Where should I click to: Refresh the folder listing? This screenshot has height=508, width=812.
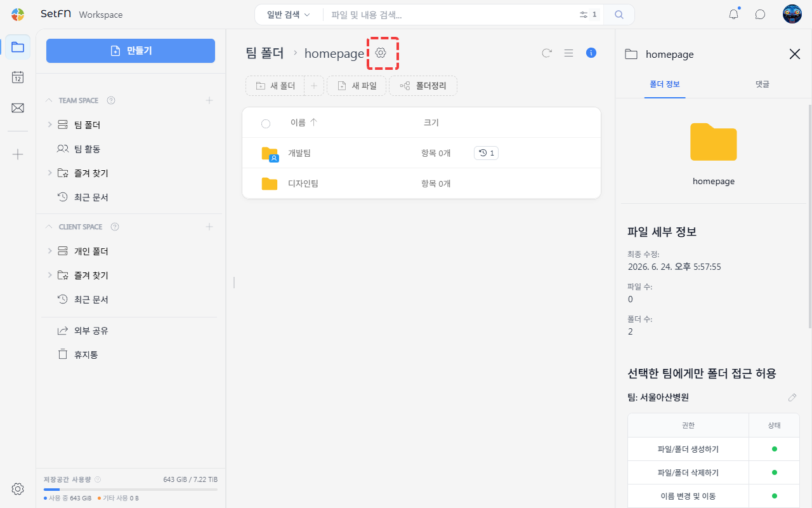tap(546, 53)
